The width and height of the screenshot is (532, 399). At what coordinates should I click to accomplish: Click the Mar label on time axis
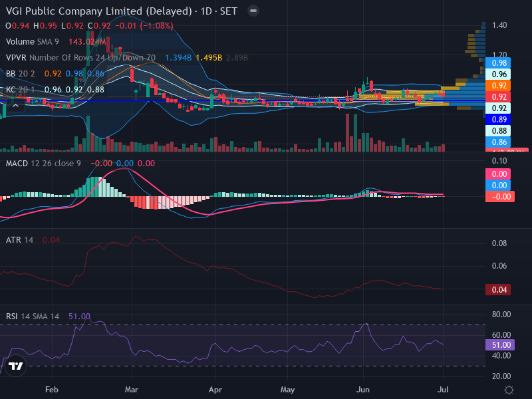[x=132, y=390]
